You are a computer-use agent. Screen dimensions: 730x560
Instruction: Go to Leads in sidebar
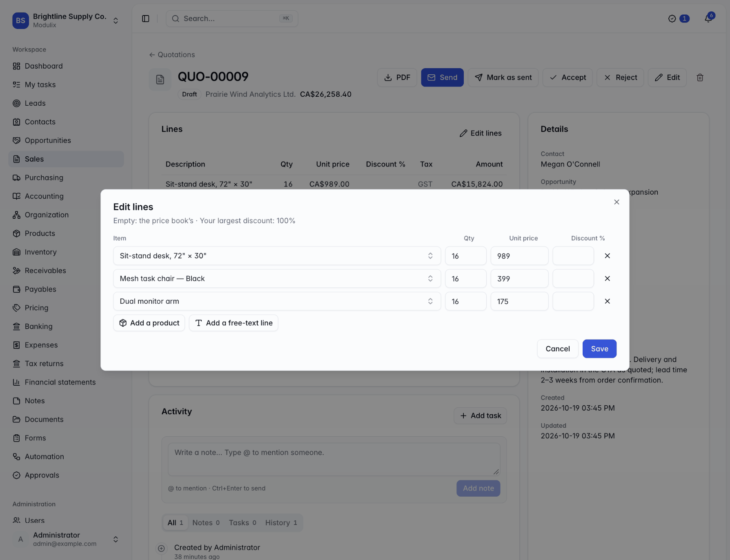66,103
